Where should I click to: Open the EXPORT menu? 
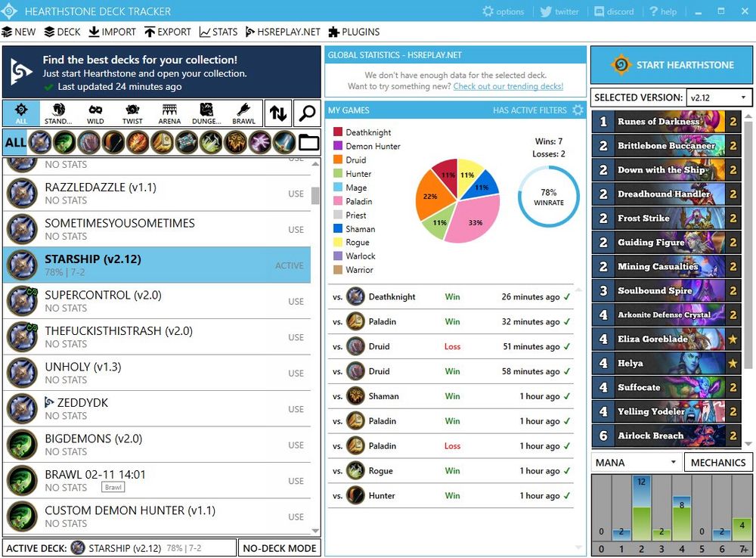pos(168,32)
